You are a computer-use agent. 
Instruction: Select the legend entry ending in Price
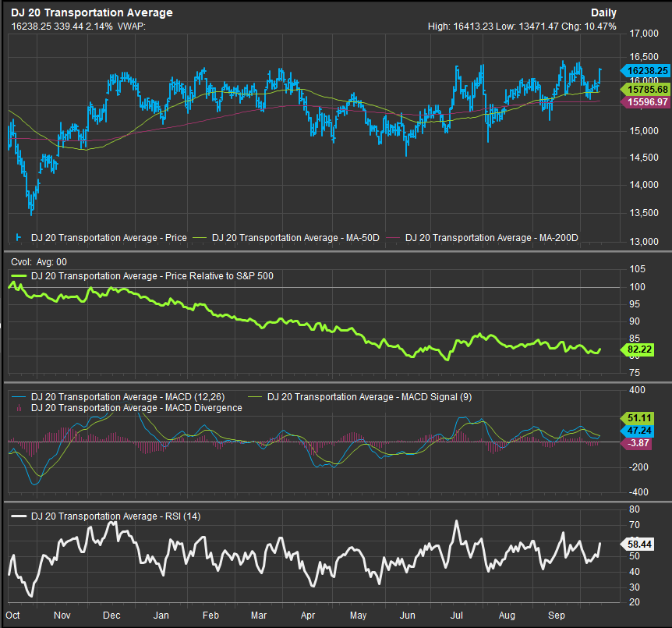(109, 238)
